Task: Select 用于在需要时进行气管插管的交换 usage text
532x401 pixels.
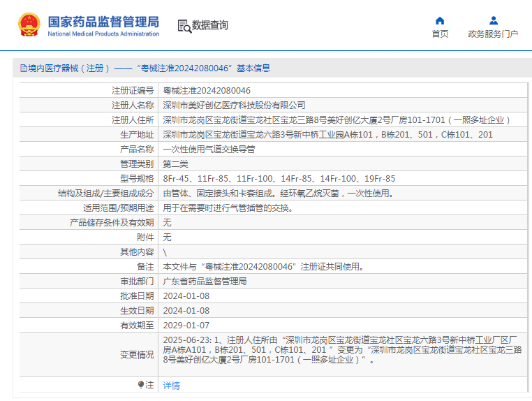Action: point(228,207)
